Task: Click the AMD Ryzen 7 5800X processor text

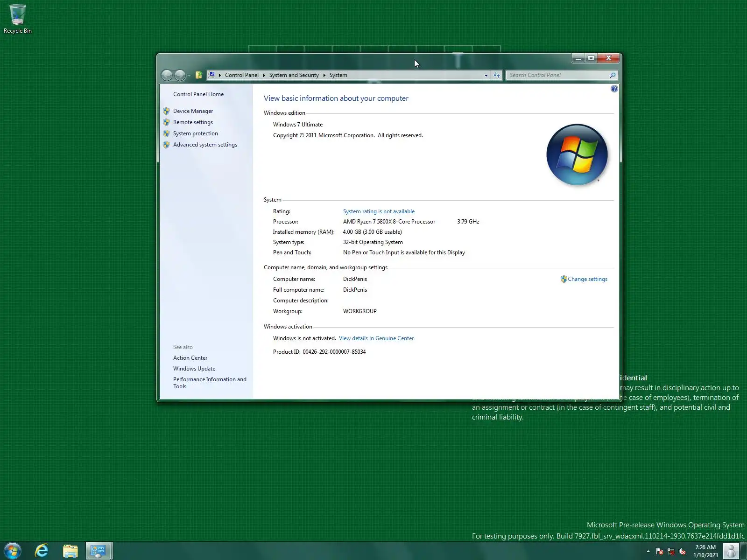Action: (x=389, y=222)
